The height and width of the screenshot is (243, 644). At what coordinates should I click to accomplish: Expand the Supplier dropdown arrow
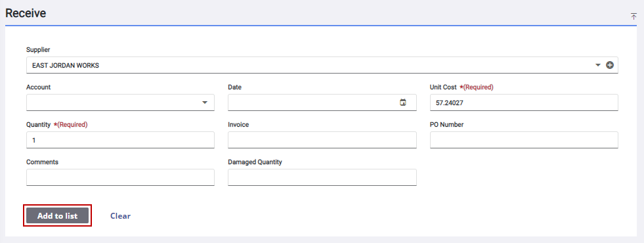[598, 65]
